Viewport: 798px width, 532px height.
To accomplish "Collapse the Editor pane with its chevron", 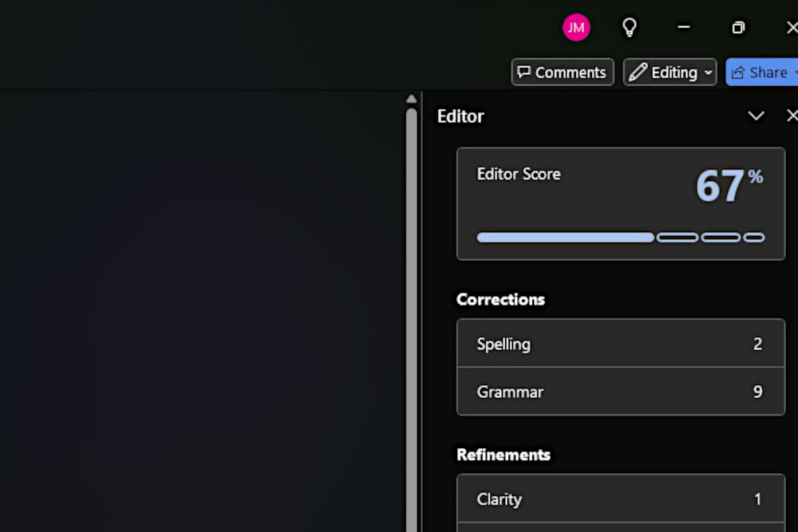I will (x=756, y=116).
